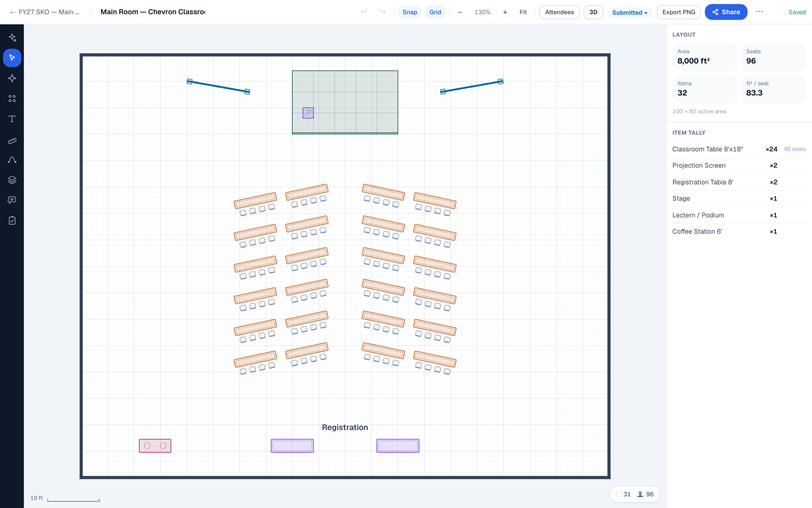Select the left projection screen

pos(219,86)
